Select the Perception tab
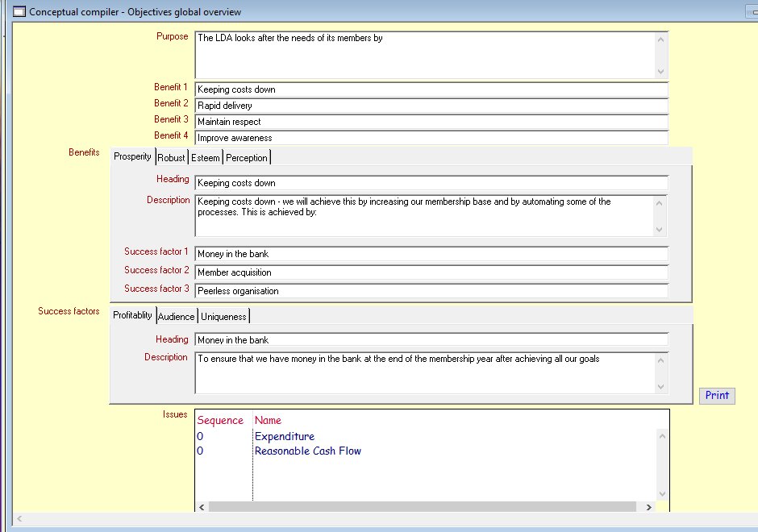This screenshot has width=758, height=532. click(246, 158)
